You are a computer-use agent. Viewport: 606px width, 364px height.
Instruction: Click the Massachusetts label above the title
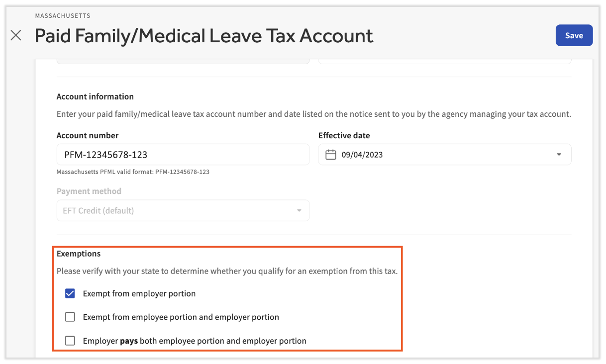[63, 16]
